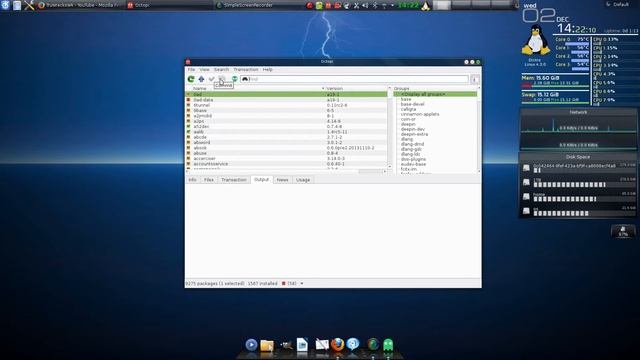The image size is (640, 360).
Task: Click the Cancel transaction icon beside the checkmark
Action: pyautogui.click(x=222, y=79)
